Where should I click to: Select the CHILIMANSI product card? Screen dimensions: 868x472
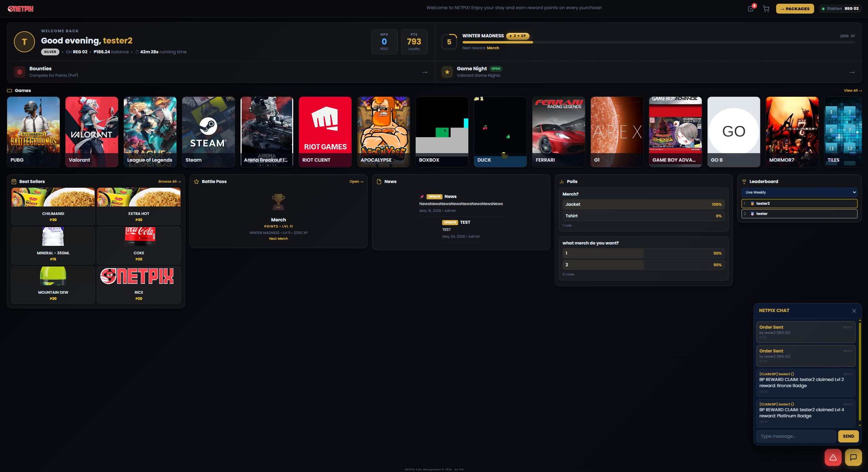pyautogui.click(x=53, y=206)
